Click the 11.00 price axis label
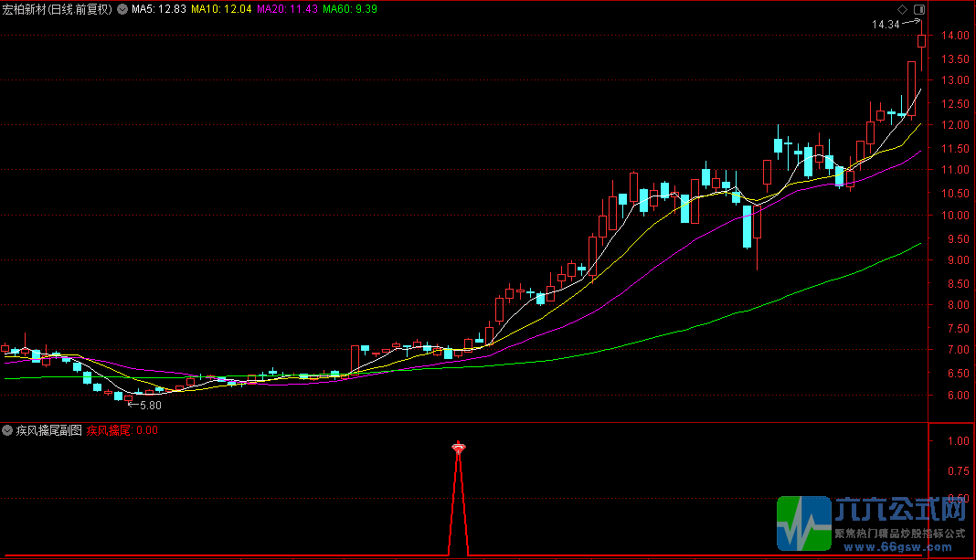 coord(956,170)
